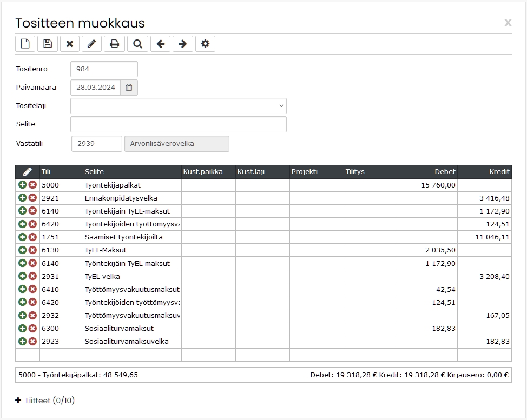The width and height of the screenshot is (527, 420).
Task: Click the Debet cell of row 6130
Action: tap(427, 250)
